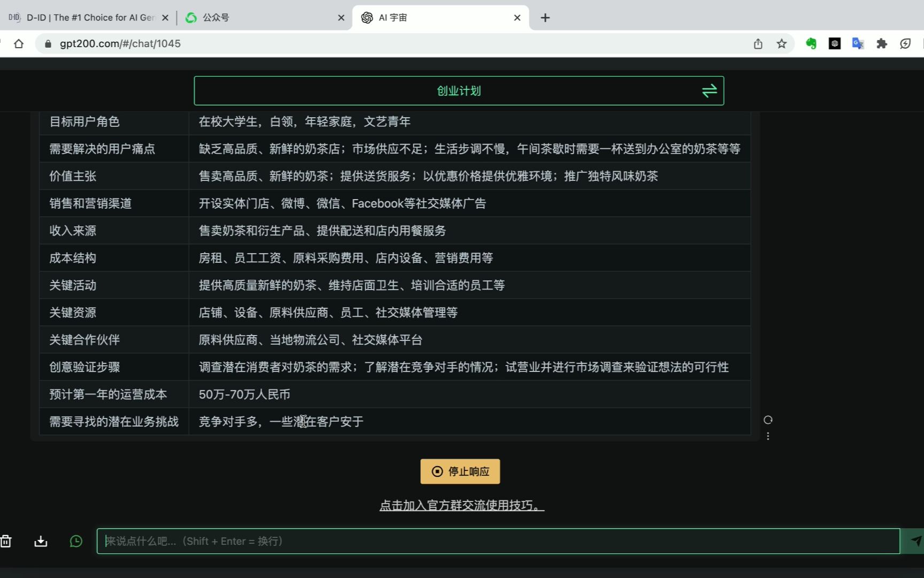Viewport: 924px width, 578px height.
Task: Click the 收入来源 row label
Action: tap(73, 231)
